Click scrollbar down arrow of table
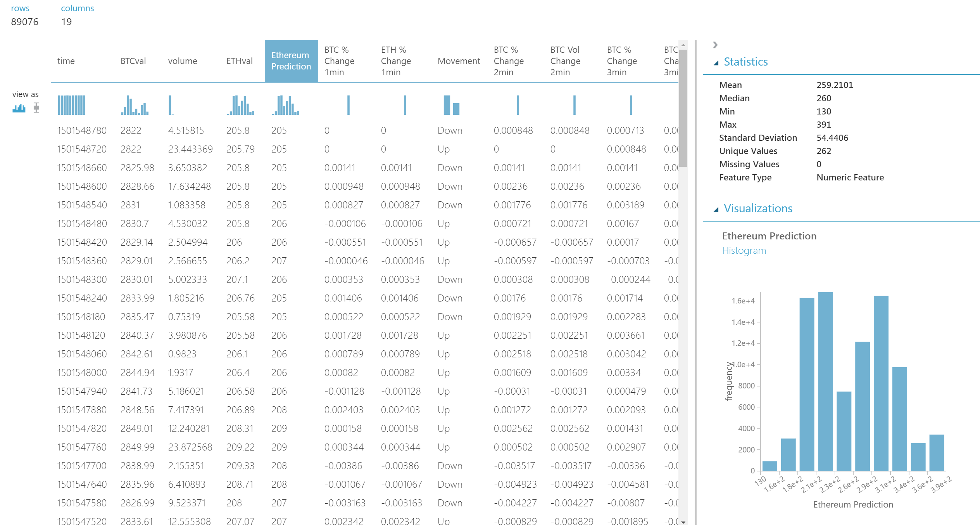This screenshot has height=525, width=980. [x=683, y=522]
